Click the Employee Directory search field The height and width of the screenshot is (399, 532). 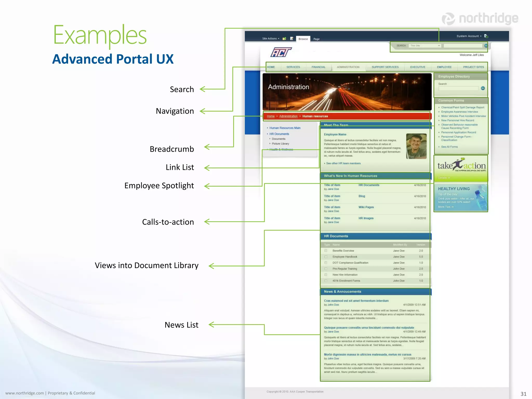tap(458, 89)
